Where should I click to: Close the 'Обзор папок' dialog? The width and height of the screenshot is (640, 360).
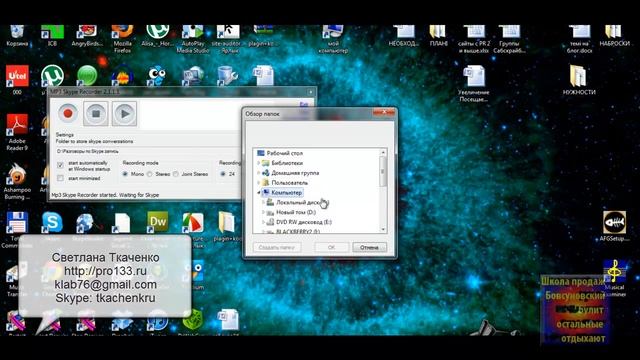[384, 111]
